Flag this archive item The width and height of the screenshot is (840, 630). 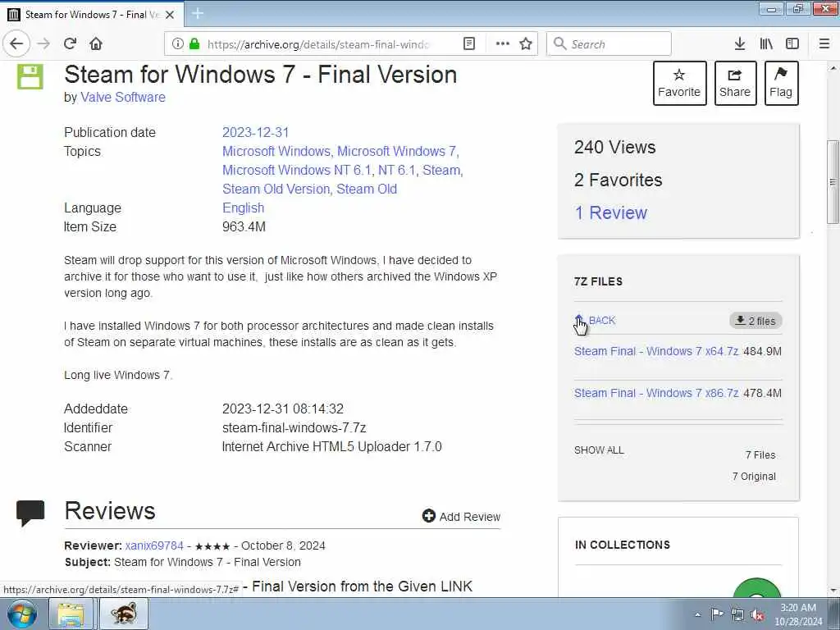tap(781, 83)
